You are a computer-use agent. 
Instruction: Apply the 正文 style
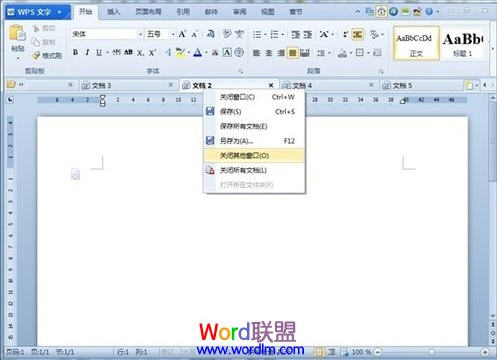(416, 44)
